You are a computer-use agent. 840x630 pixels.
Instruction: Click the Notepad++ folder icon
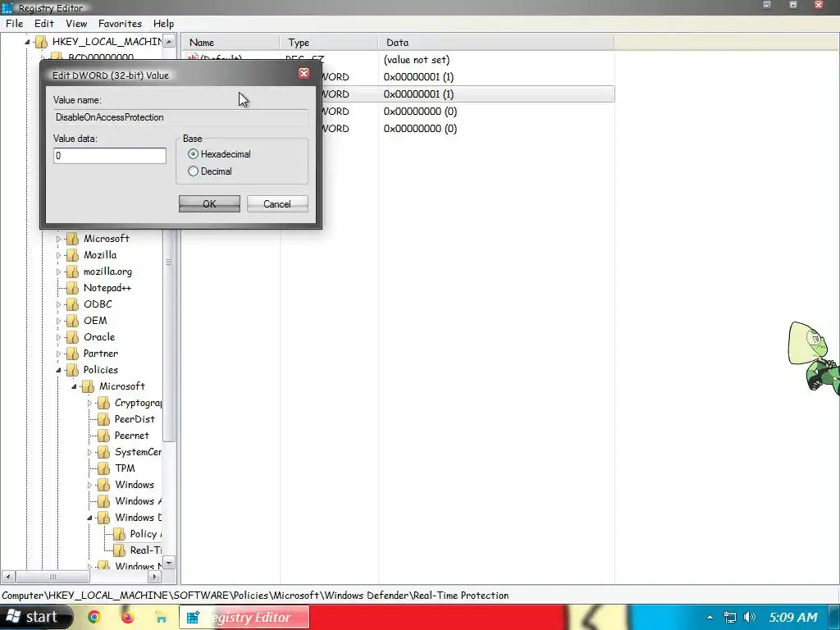(72, 288)
